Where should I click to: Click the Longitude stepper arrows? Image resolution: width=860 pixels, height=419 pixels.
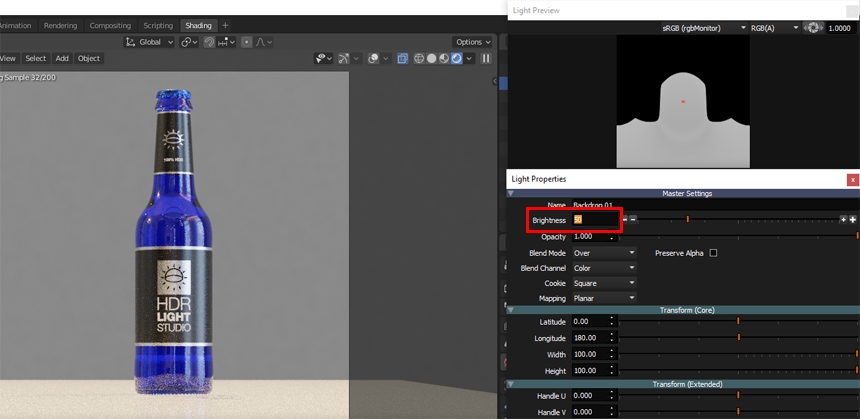613,338
